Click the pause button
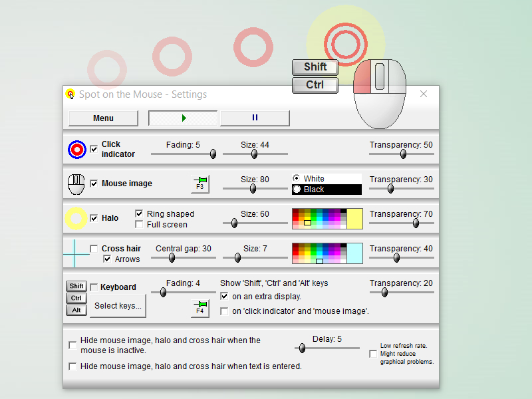The width and height of the screenshot is (532, 399). 255,118
